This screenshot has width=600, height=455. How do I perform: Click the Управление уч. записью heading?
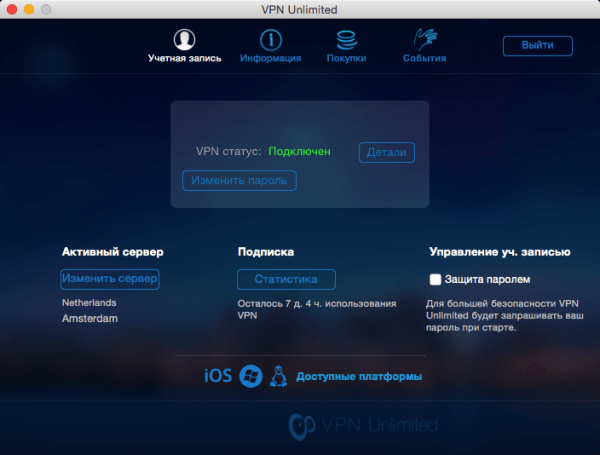tap(500, 252)
